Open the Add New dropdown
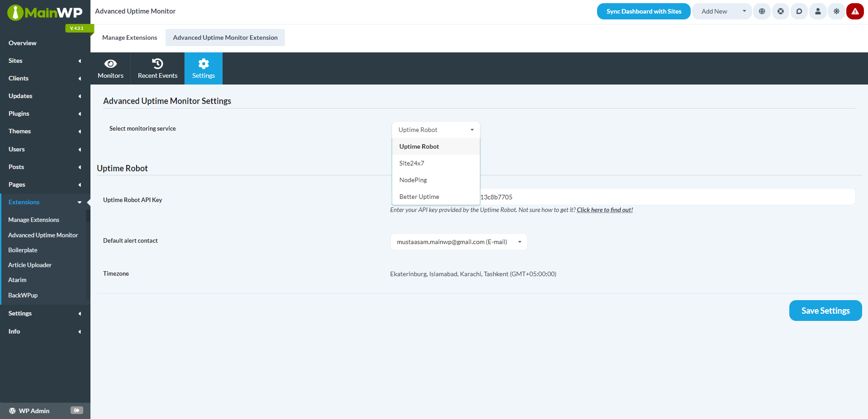 coord(722,11)
